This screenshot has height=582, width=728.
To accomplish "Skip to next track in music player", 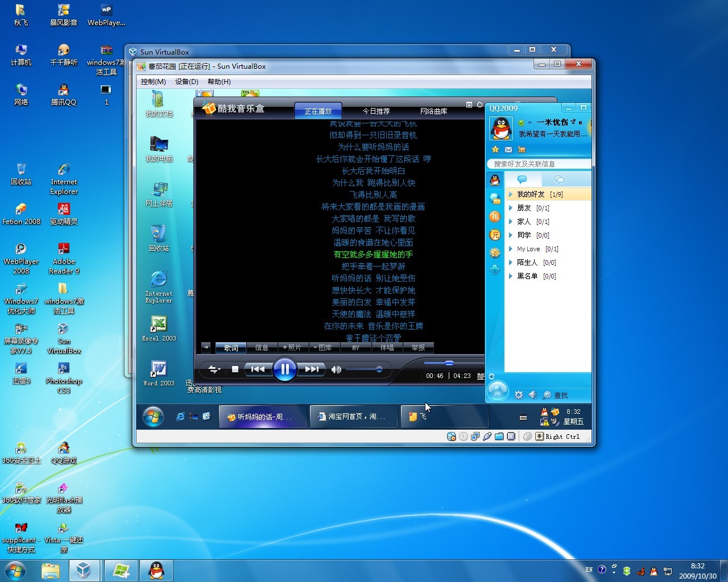I will (x=312, y=369).
